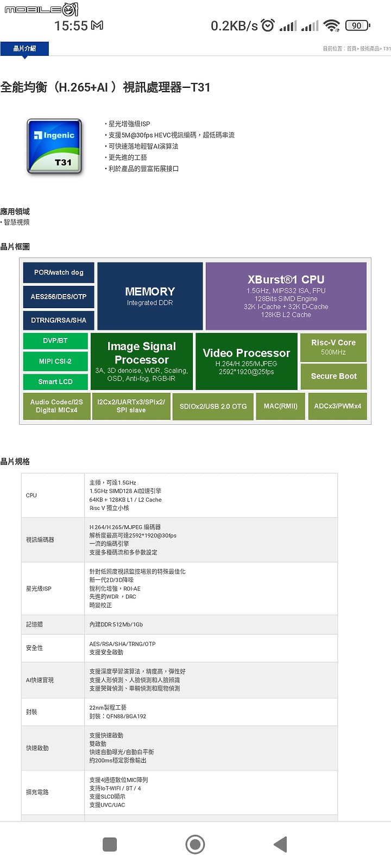The image size is (391, 868).
Task: Tap the 擴充電路 row label
Action: tap(37, 793)
